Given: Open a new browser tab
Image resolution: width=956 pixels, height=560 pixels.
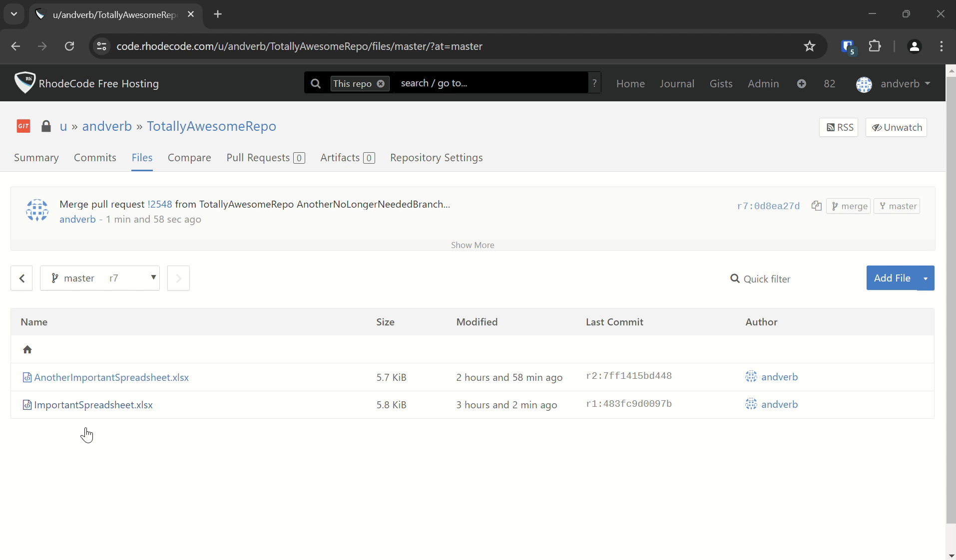Looking at the screenshot, I should point(218,14).
